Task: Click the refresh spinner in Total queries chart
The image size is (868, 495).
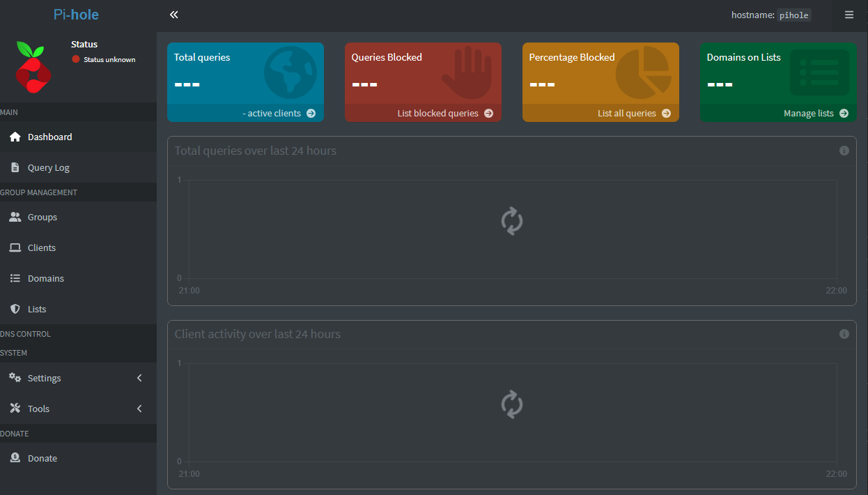Action: click(x=512, y=221)
